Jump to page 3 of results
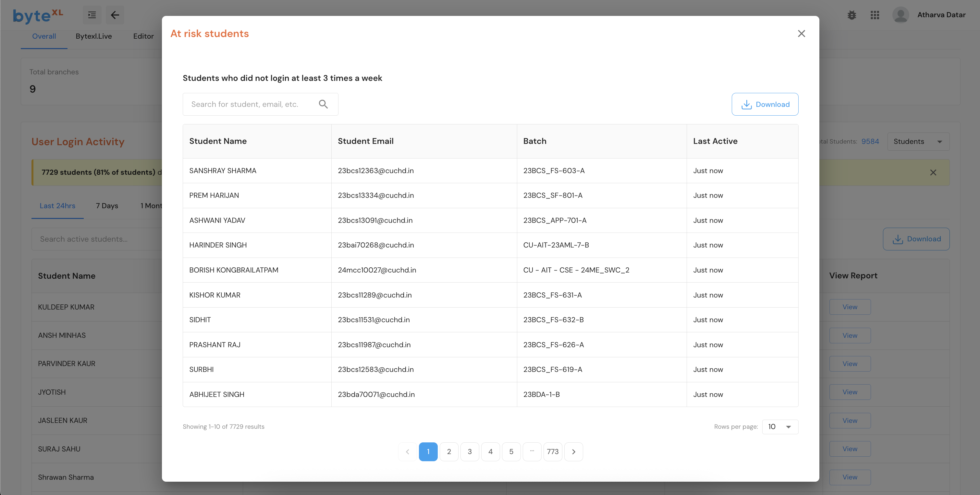 tap(470, 451)
